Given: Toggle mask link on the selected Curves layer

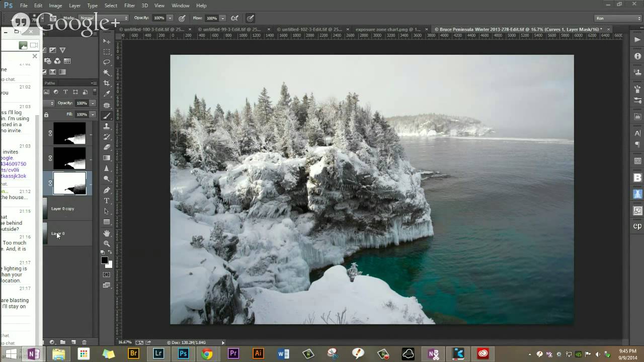Looking at the screenshot, I should 50,183.
